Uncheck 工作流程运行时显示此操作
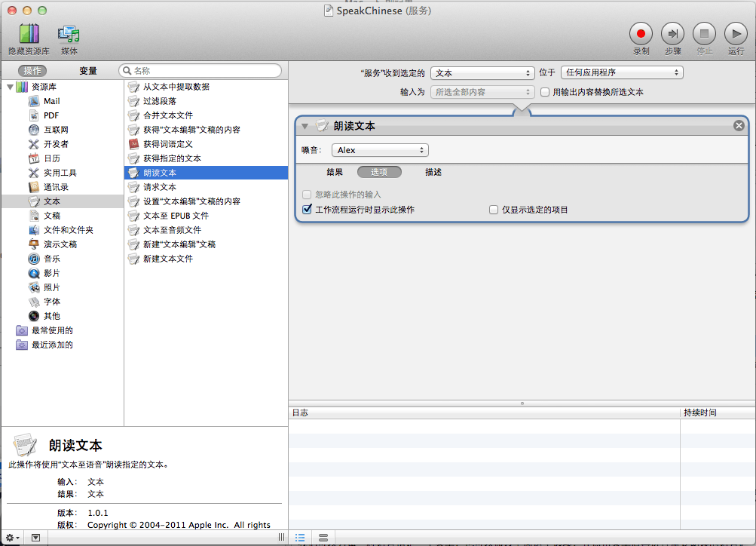 point(307,210)
